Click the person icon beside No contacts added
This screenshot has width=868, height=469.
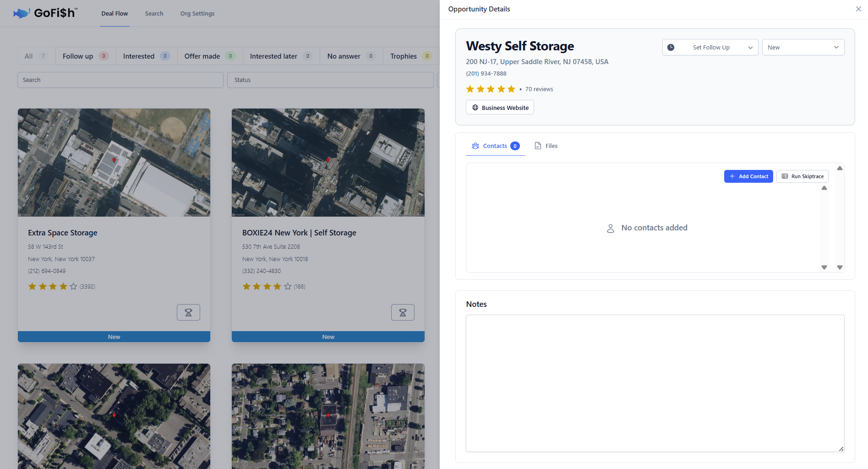[611, 228]
